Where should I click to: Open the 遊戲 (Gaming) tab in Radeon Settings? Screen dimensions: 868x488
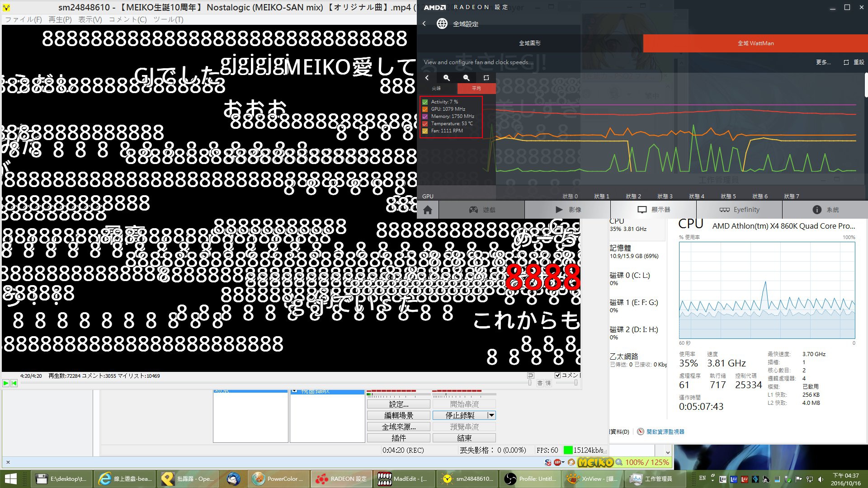(x=482, y=210)
